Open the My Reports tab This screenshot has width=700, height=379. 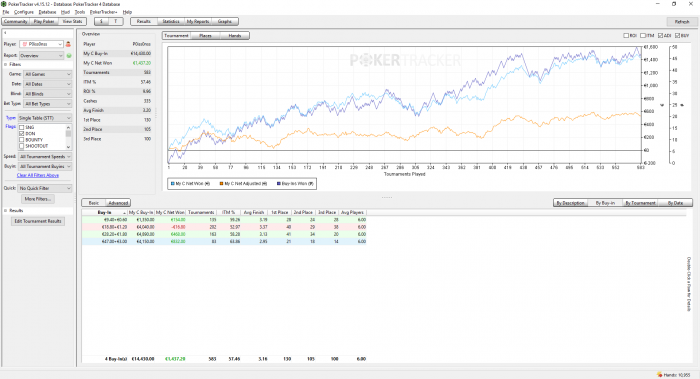click(198, 21)
